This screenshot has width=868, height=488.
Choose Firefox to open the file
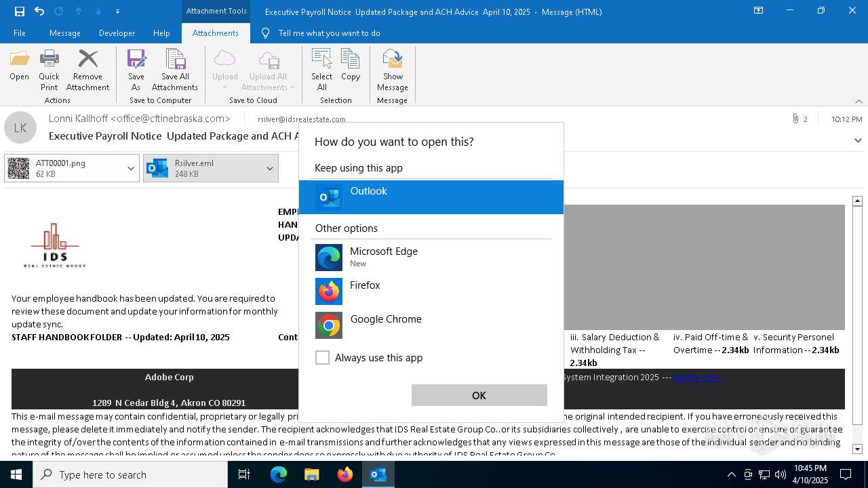431,291
